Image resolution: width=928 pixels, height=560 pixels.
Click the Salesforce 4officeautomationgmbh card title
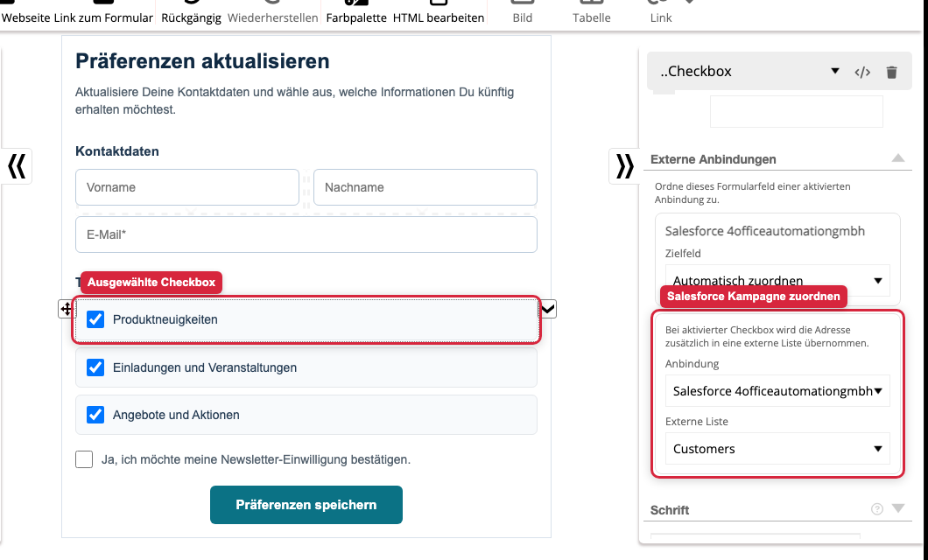coord(764,231)
